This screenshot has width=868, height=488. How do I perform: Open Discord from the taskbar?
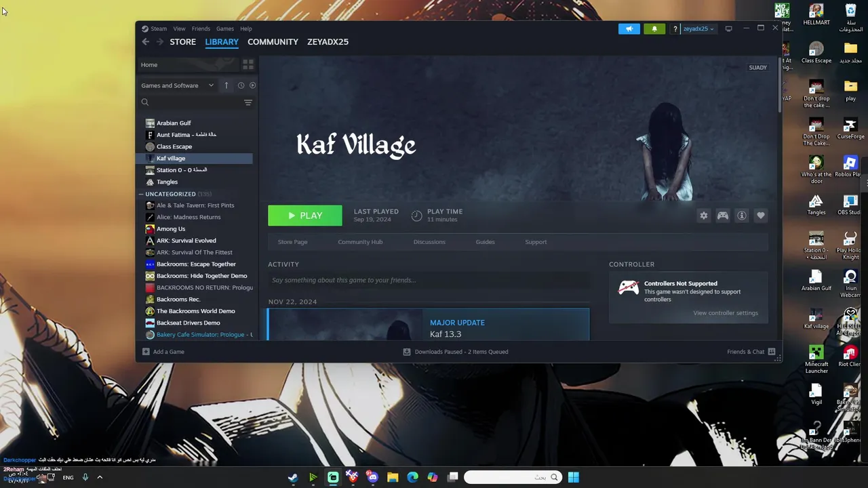pyautogui.click(x=372, y=477)
